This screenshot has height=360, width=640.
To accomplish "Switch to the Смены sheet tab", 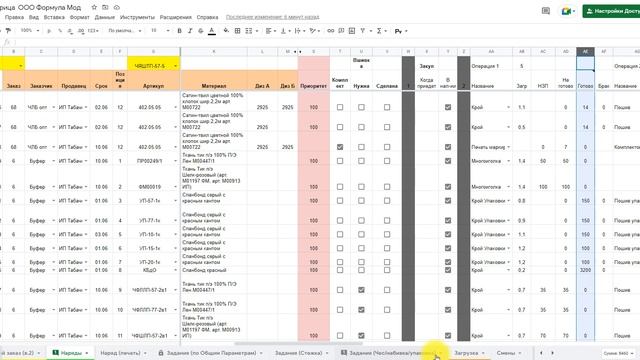I will click(506, 353).
